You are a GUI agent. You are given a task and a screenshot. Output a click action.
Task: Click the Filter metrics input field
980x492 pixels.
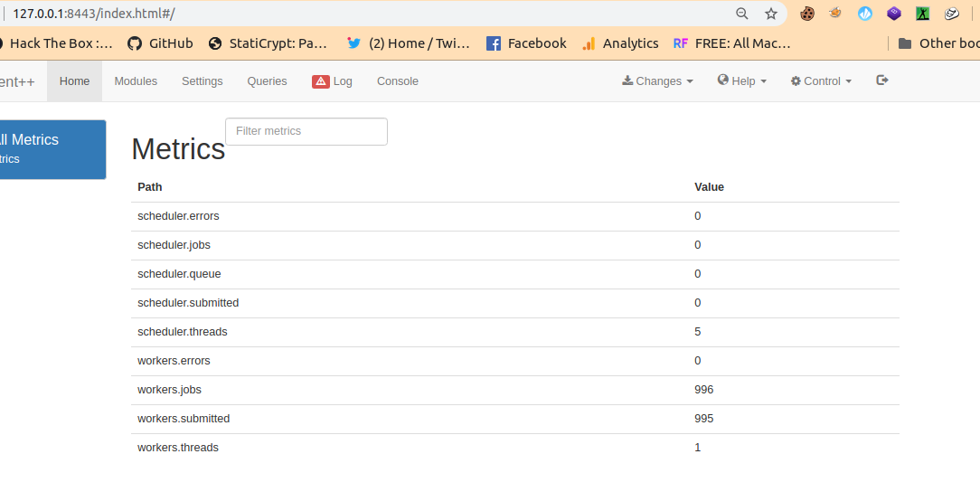pyautogui.click(x=306, y=131)
